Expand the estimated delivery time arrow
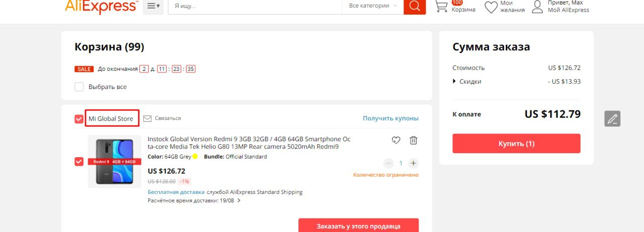Viewport: 644px width, 232px height. click(x=239, y=201)
